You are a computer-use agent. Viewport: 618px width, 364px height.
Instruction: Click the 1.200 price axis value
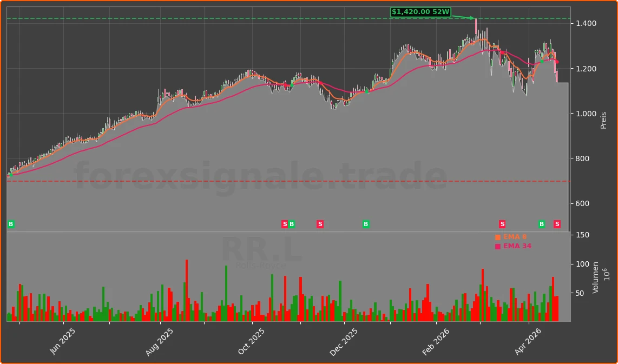(x=586, y=69)
